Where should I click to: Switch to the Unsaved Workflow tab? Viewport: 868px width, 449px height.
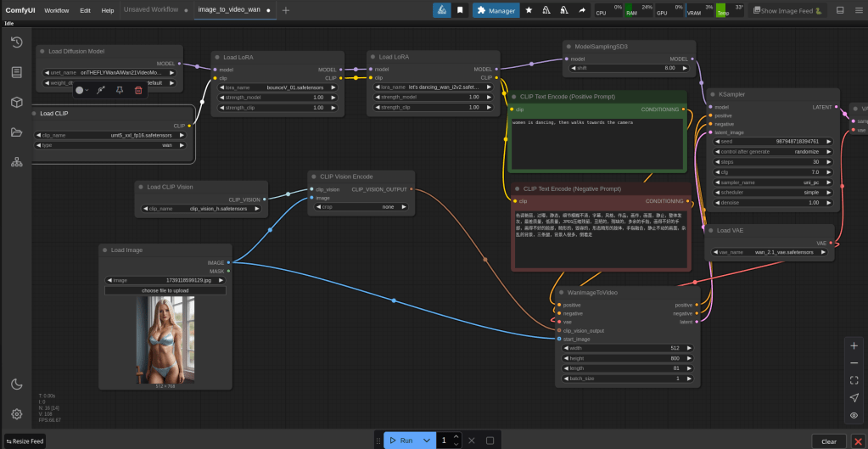151,10
